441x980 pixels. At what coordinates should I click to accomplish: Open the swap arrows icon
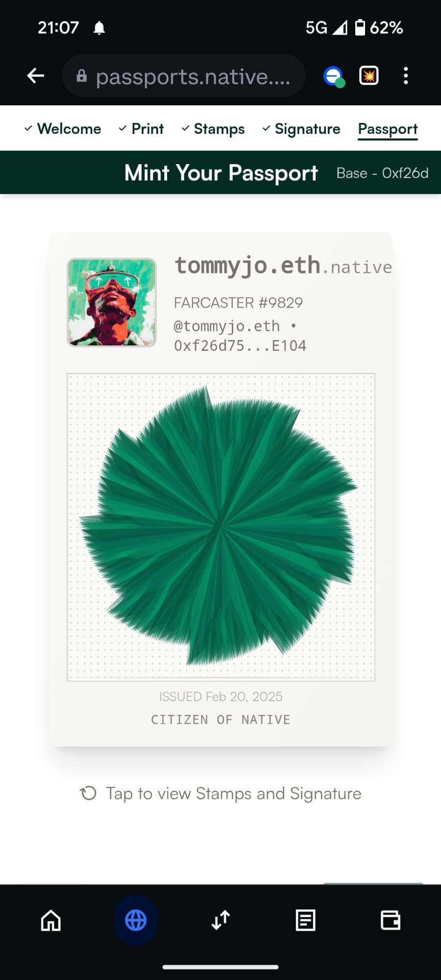(220, 920)
